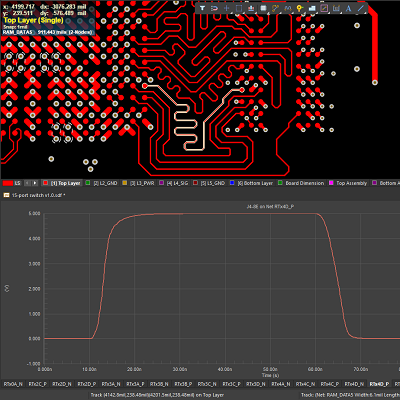Screen dimensions: 400x400
Task: Click the green L2_GND color swatch
Action: coord(88,183)
